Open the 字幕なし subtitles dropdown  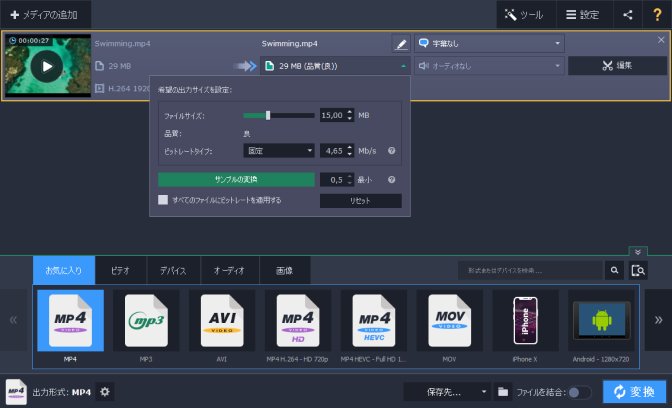pyautogui.click(x=489, y=43)
